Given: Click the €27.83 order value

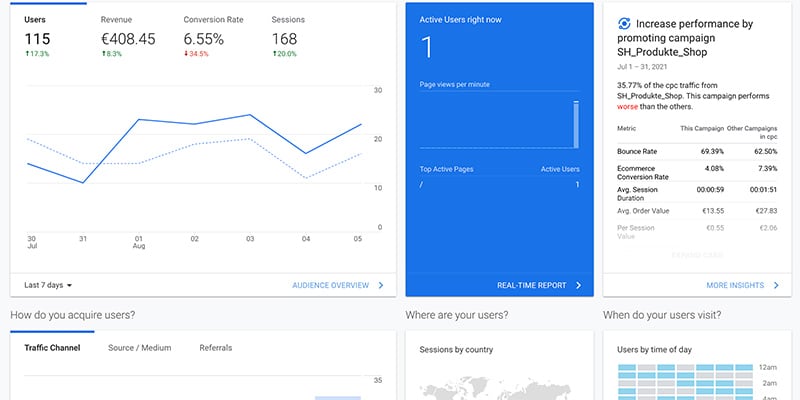Looking at the screenshot, I should tap(767, 211).
